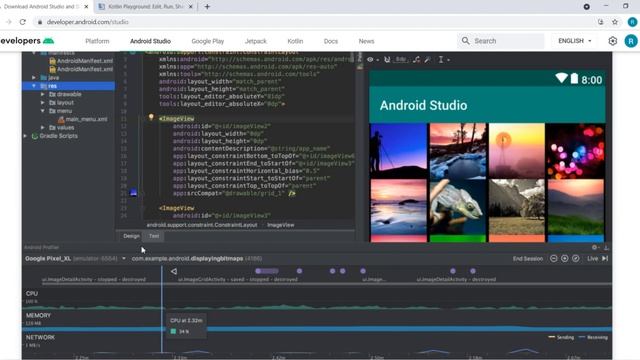Click the gutter image preview icon

tap(133, 192)
